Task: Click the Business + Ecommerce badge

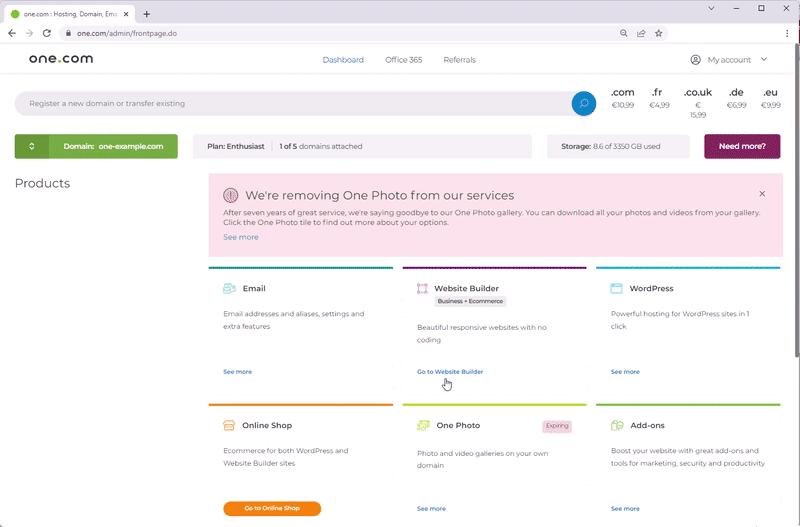Action: click(470, 302)
